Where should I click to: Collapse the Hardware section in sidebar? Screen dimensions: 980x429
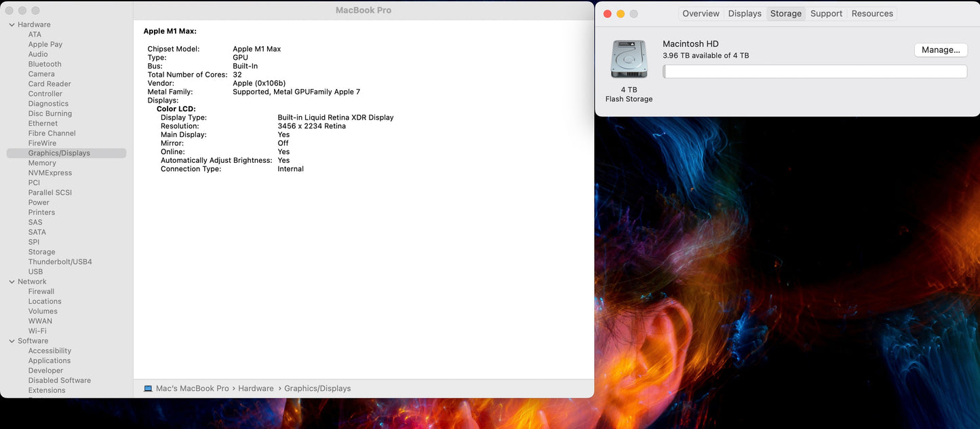[12, 25]
